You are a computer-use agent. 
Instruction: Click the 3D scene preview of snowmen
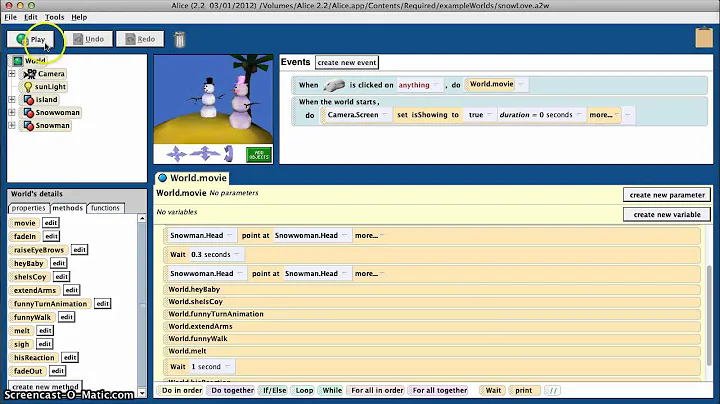[x=214, y=99]
